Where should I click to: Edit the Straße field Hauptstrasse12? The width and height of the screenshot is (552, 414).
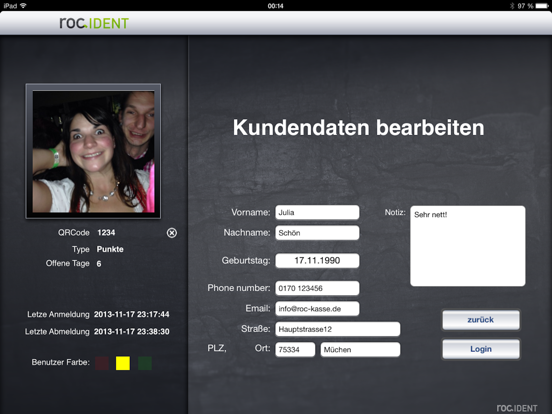click(x=338, y=329)
